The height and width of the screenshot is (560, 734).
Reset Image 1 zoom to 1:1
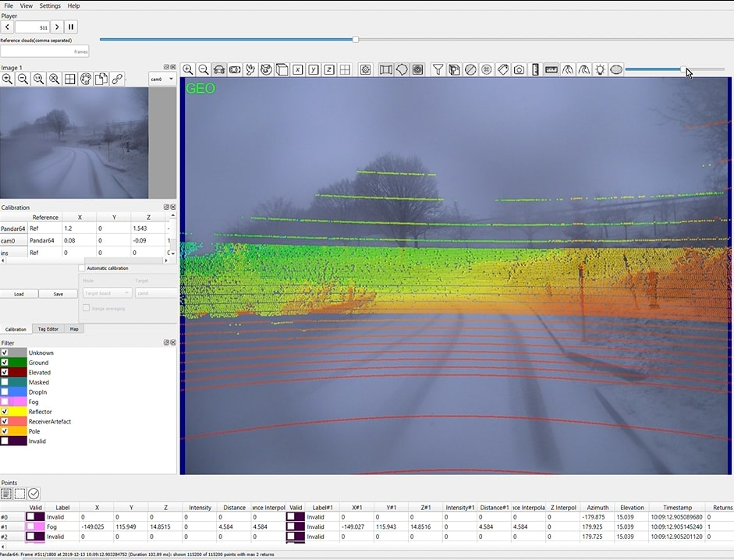click(39, 79)
